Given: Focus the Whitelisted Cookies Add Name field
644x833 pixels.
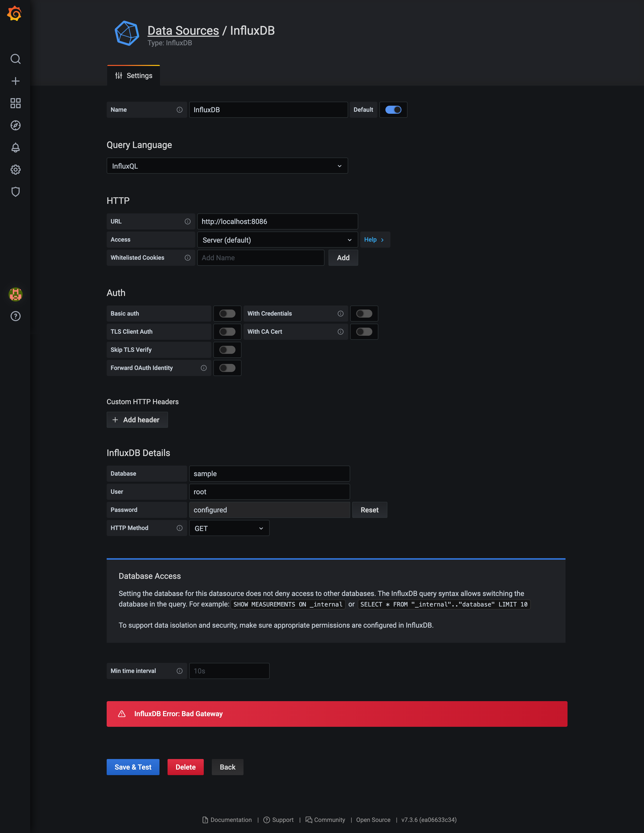Looking at the screenshot, I should pos(261,258).
